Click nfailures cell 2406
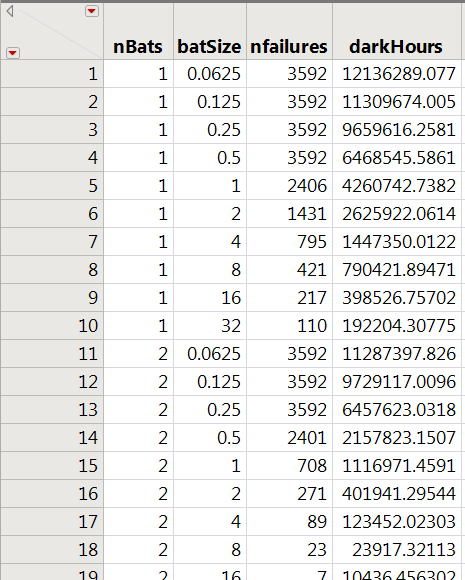465x580 pixels. pos(289,186)
